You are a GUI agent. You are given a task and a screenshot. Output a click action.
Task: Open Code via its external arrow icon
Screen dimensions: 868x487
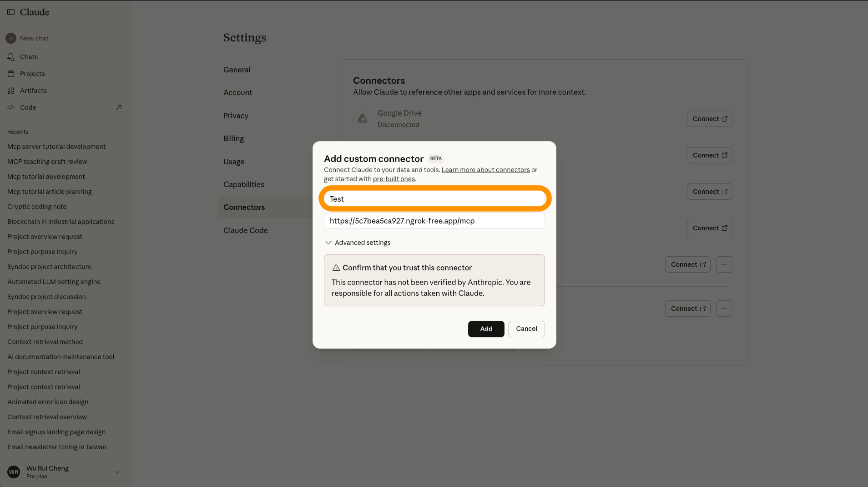tap(119, 107)
